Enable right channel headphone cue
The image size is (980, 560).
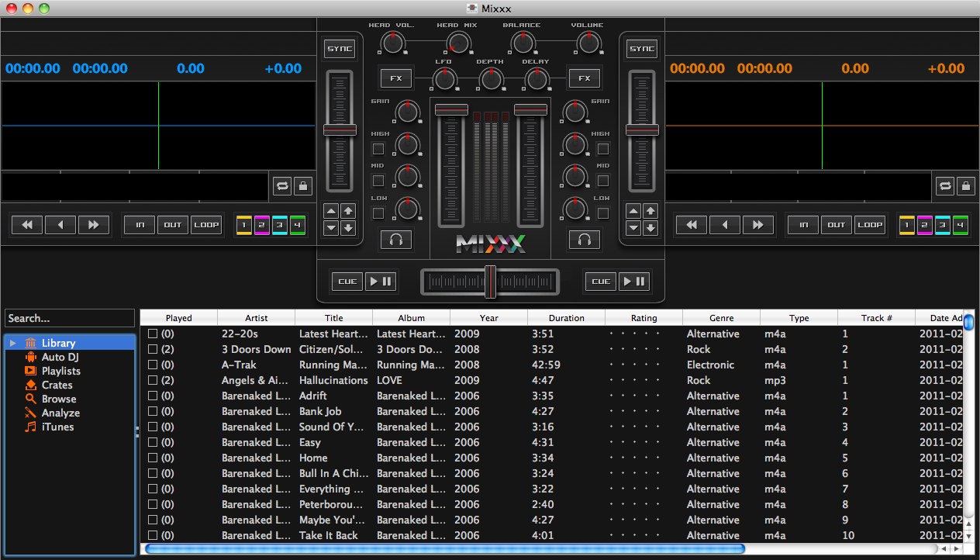pos(585,240)
